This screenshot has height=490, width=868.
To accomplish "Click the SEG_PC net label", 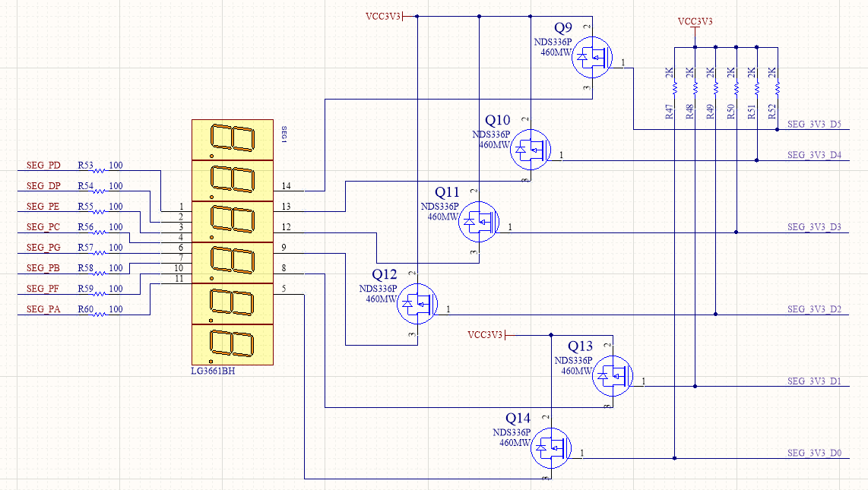I will [43, 226].
